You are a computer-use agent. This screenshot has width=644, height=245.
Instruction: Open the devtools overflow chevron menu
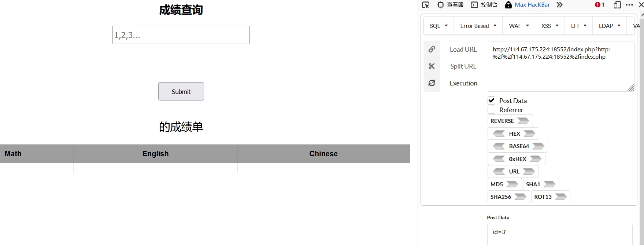pyautogui.click(x=559, y=5)
